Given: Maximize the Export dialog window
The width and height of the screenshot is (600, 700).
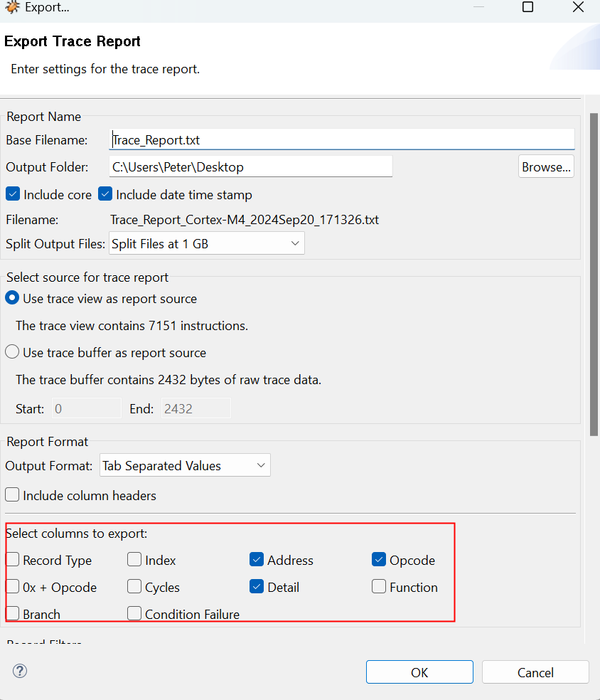Looking at the screenshot, I should (527, 8).
